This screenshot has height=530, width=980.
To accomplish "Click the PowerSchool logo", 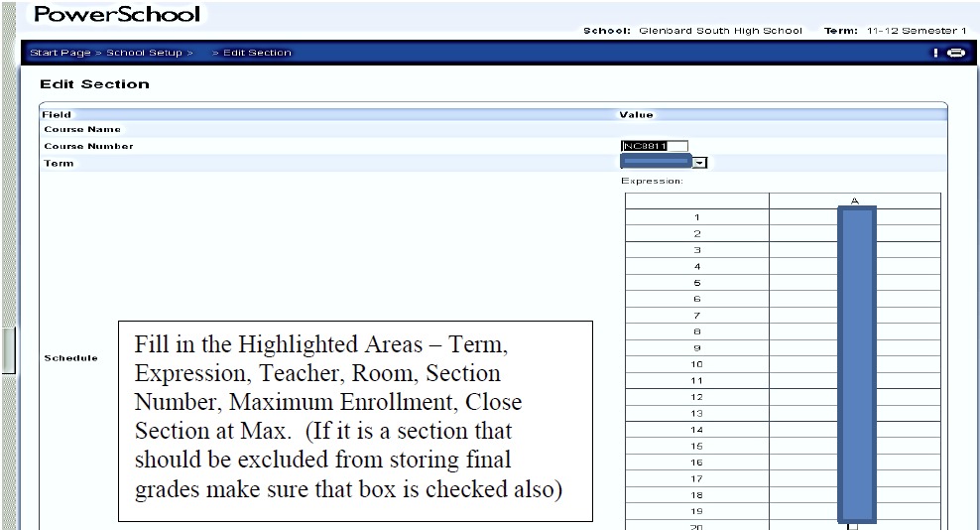I will [x=117, y=15].
